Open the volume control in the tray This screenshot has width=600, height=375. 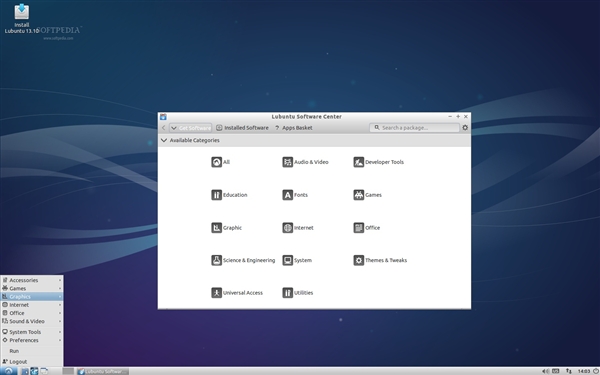click(x=545, y=371)
